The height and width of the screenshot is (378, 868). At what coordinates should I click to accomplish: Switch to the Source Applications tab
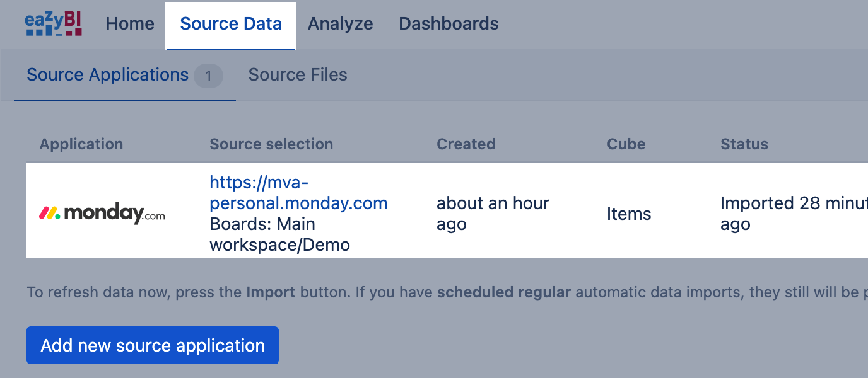(x=107, y=75)
